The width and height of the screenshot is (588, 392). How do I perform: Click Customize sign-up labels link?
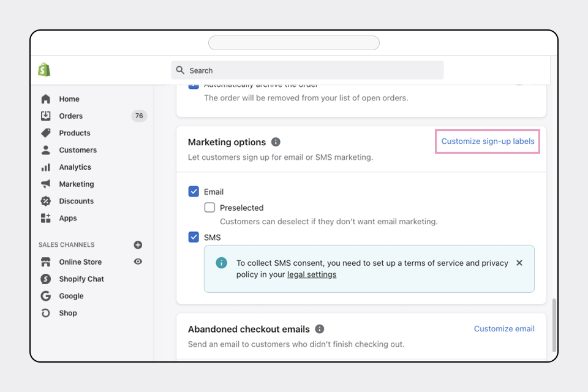[x=488, y=141]
